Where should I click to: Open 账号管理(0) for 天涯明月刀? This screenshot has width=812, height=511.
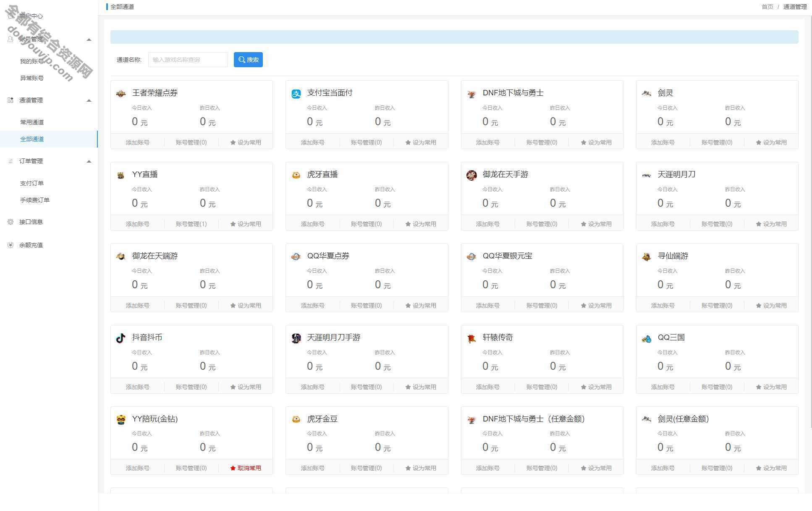point(717,224)
